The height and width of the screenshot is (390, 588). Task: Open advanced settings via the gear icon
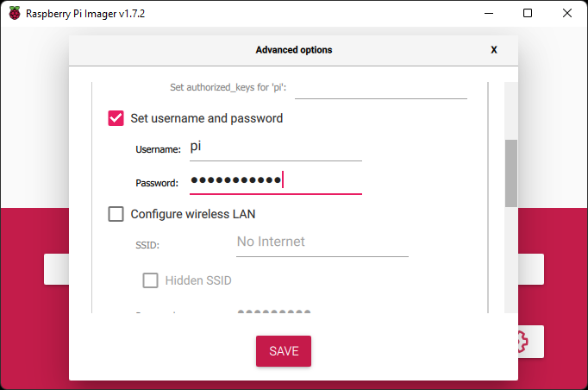[522, 342]
